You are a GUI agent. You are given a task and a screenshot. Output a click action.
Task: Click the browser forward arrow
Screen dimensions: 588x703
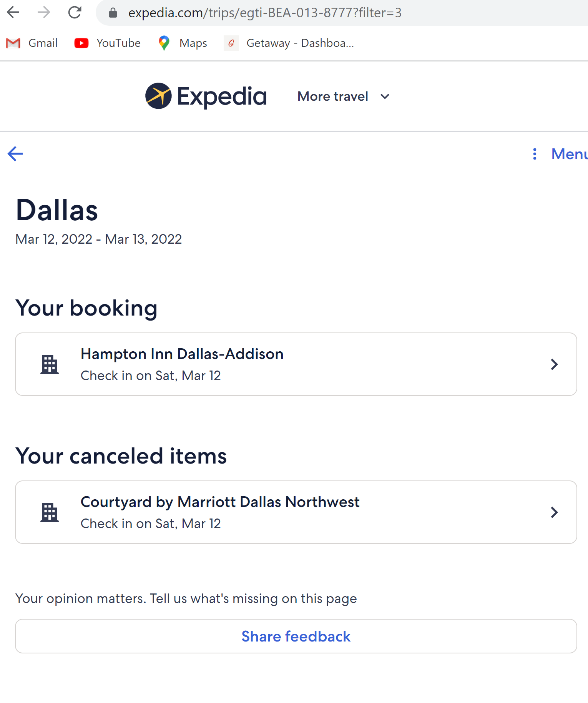[44, 13]
